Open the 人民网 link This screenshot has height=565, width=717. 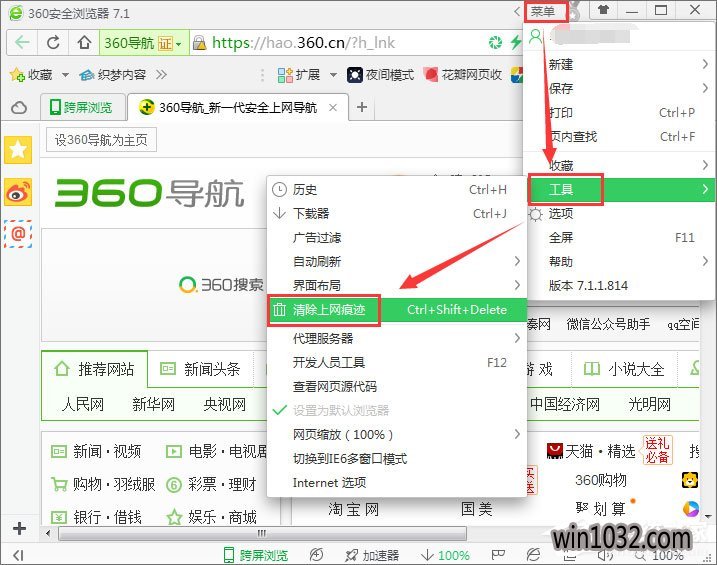tap(82, 405)
